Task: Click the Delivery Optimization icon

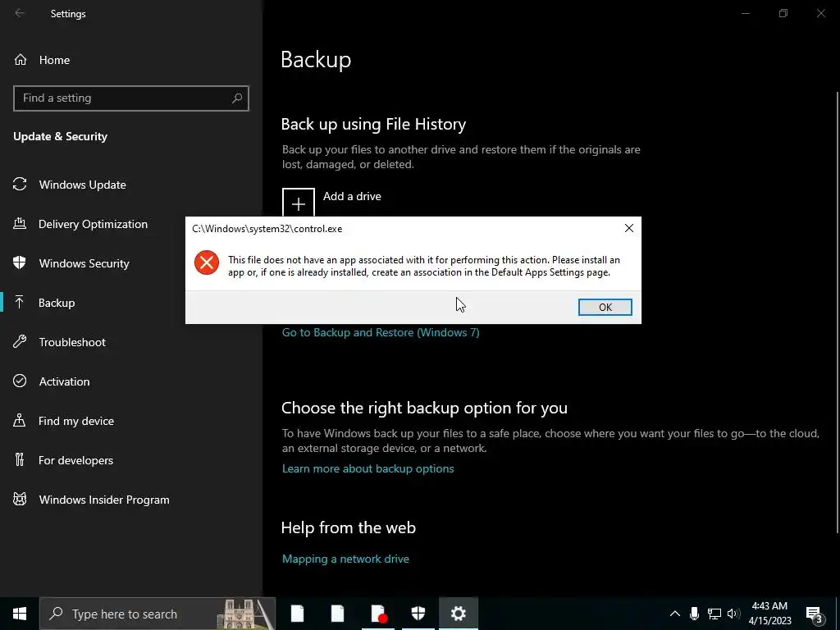Action: tap(20, 223)
